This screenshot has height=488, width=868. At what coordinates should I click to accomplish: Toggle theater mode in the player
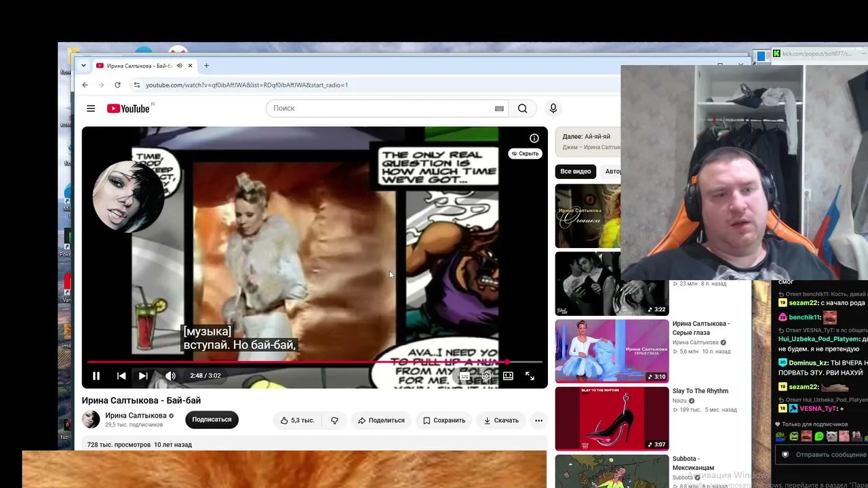point(508,375)
